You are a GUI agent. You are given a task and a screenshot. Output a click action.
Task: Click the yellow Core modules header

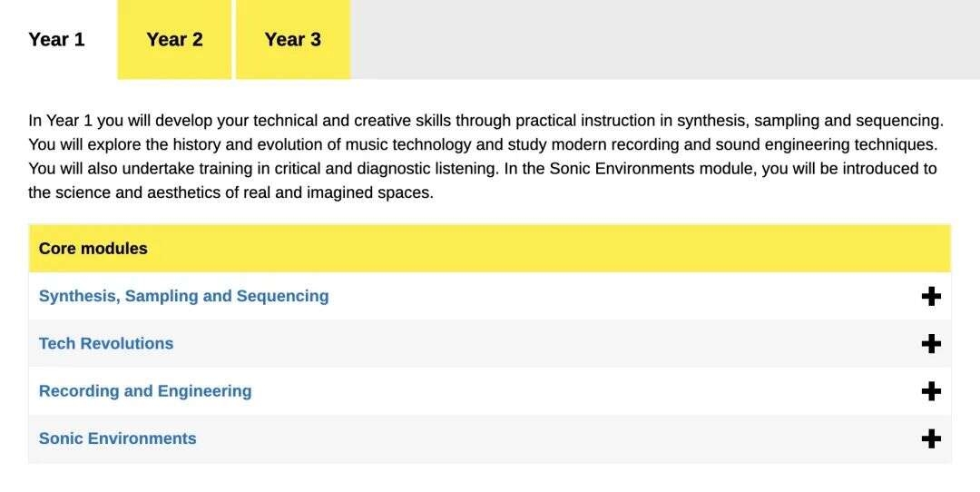click(490, 249)
